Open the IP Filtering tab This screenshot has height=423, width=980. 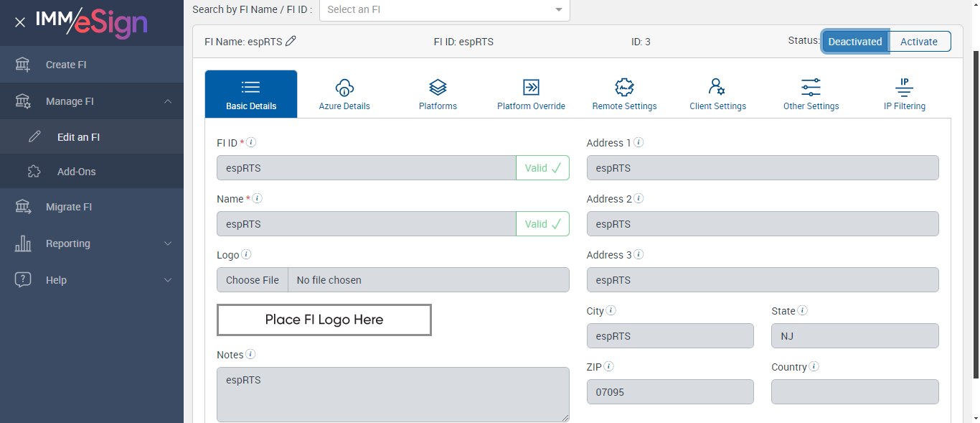(904, 94)
